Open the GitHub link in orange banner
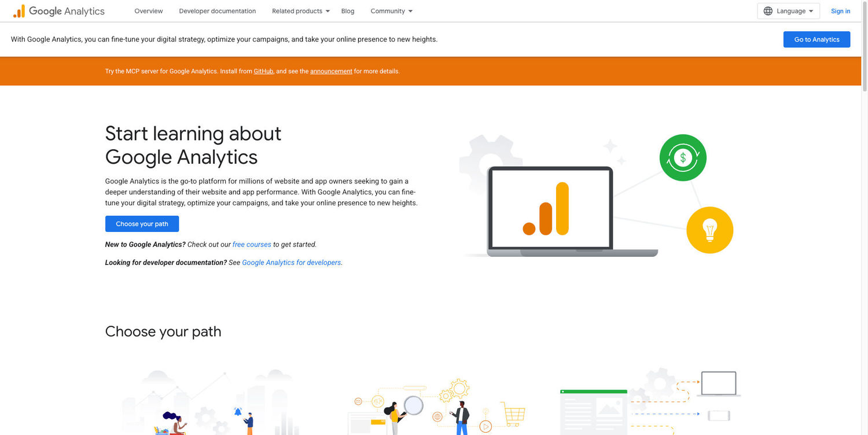868x435 pixels. pos(263,71)
